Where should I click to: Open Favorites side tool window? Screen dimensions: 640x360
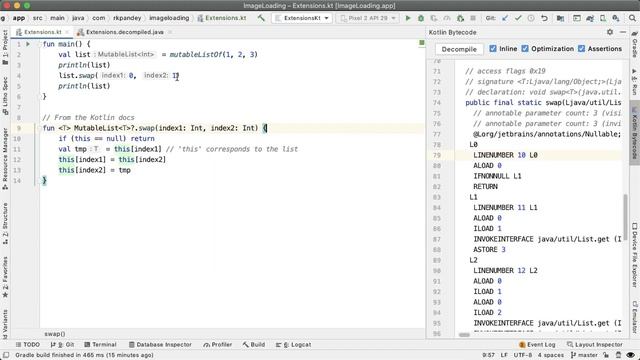[x=5, y=277]
